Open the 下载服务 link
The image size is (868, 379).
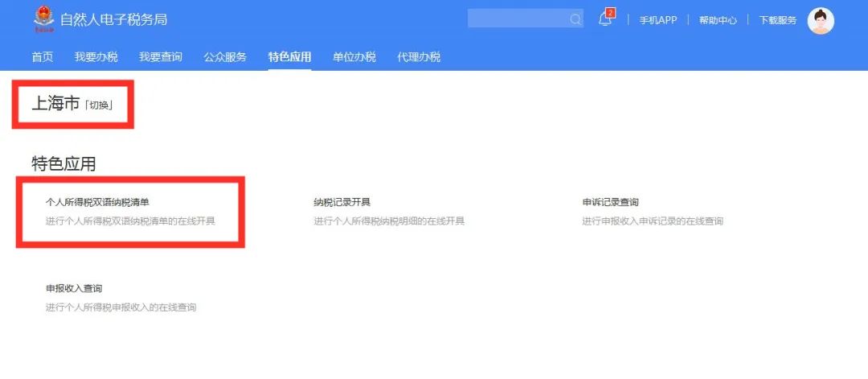click(x=778, y=20)
